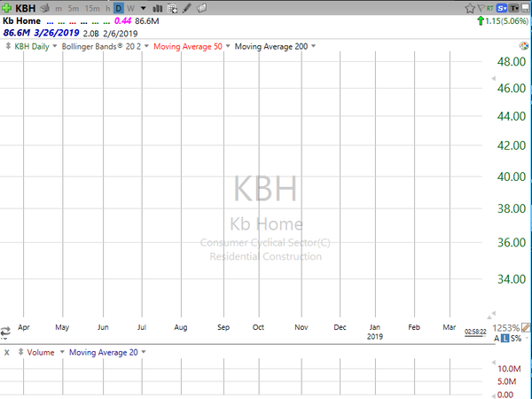
Task: Switch to Daily timeframe D button
Action: (119, 9)
